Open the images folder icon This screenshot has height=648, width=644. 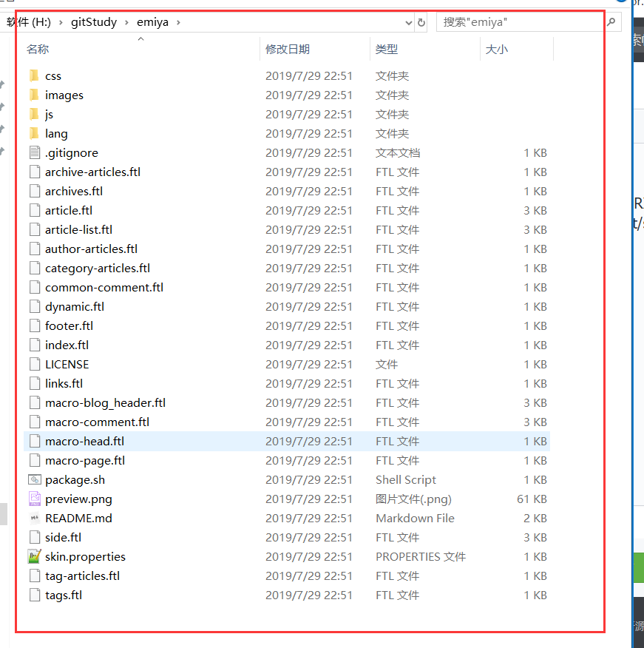34,95
